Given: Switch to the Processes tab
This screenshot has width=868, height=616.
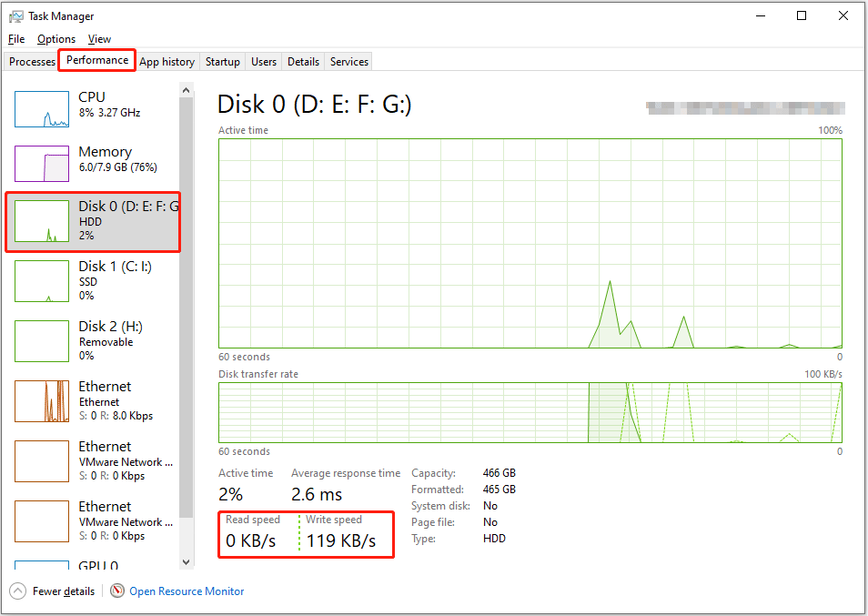Looking at the screenshot, I should tap(32, 62).
